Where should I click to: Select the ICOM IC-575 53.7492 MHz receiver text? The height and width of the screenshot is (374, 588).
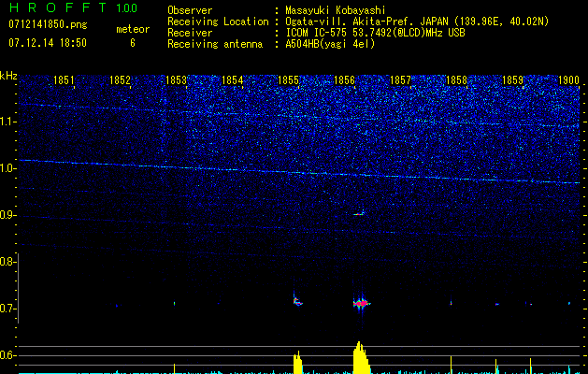[x=375, y=33]
